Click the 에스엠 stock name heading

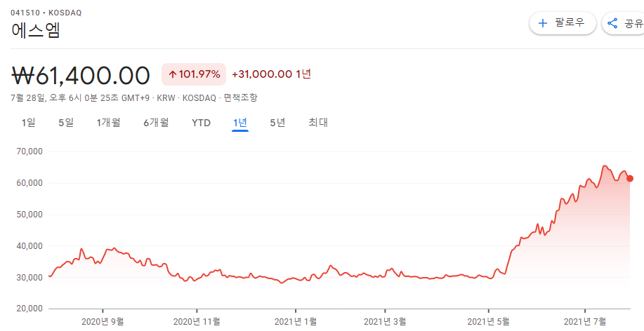[x=35, y=31]
